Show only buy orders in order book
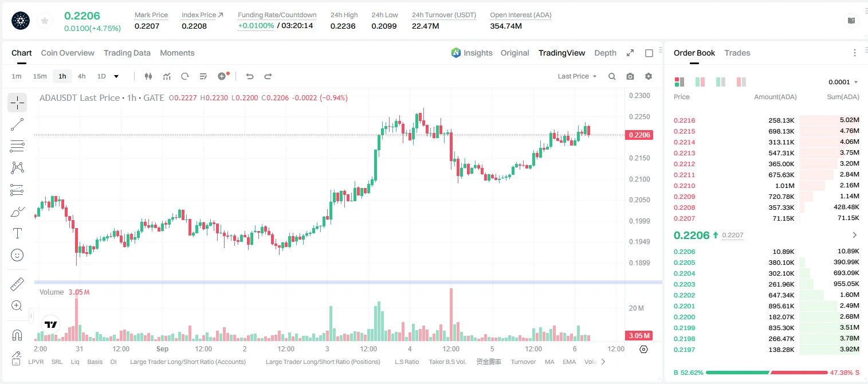 [721, 82]
